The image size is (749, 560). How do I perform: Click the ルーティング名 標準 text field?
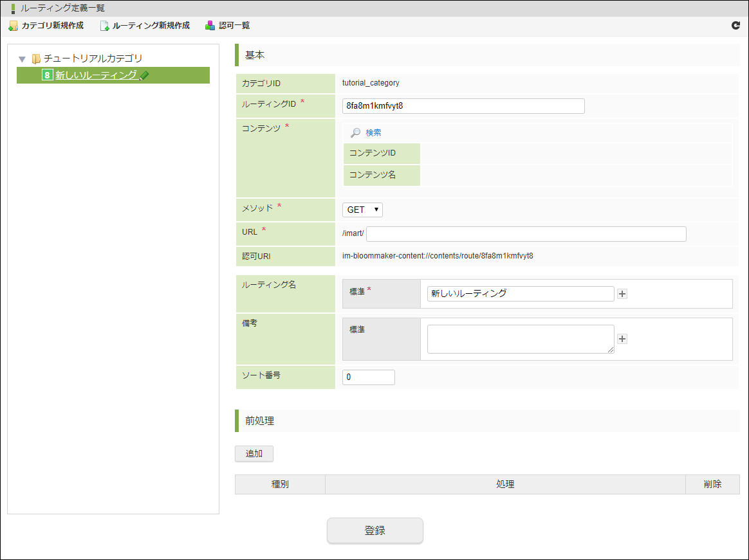pos(521,294)
